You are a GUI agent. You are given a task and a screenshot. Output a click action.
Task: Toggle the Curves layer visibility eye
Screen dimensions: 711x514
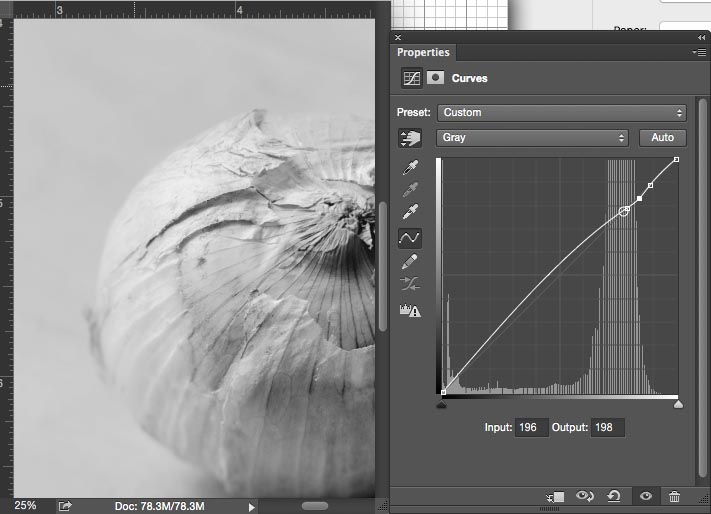pos(646,496)
